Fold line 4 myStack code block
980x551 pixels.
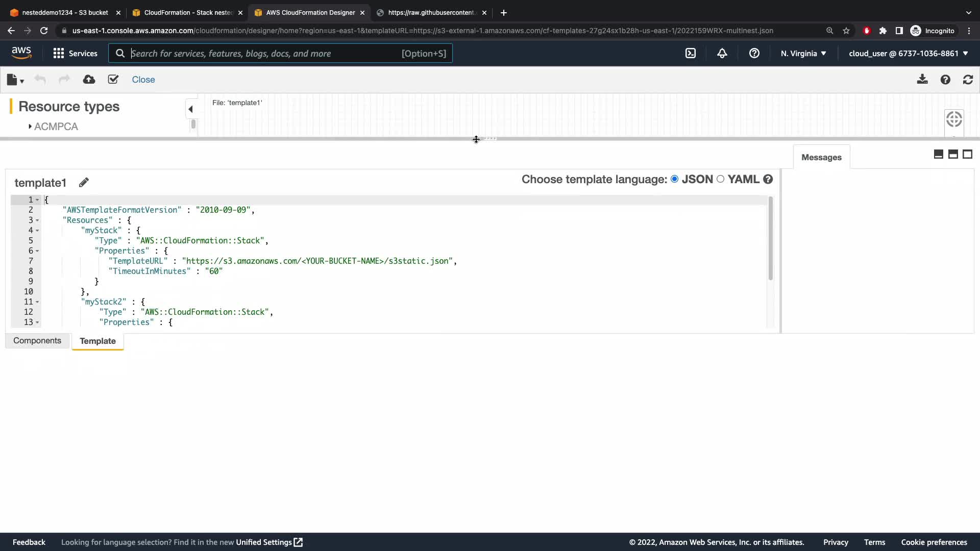tap(37, 231)
